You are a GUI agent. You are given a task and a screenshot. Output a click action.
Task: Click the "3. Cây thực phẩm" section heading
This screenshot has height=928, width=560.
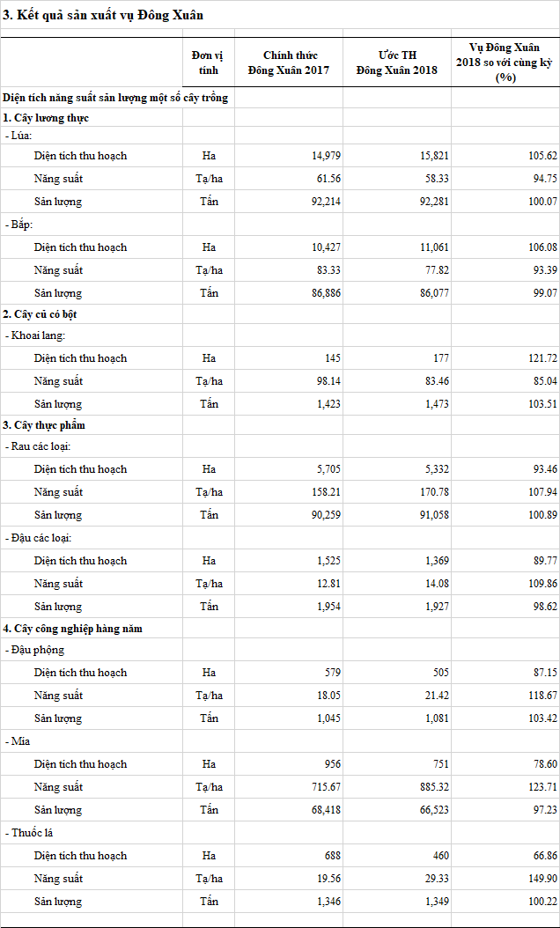tap(43, 425)
